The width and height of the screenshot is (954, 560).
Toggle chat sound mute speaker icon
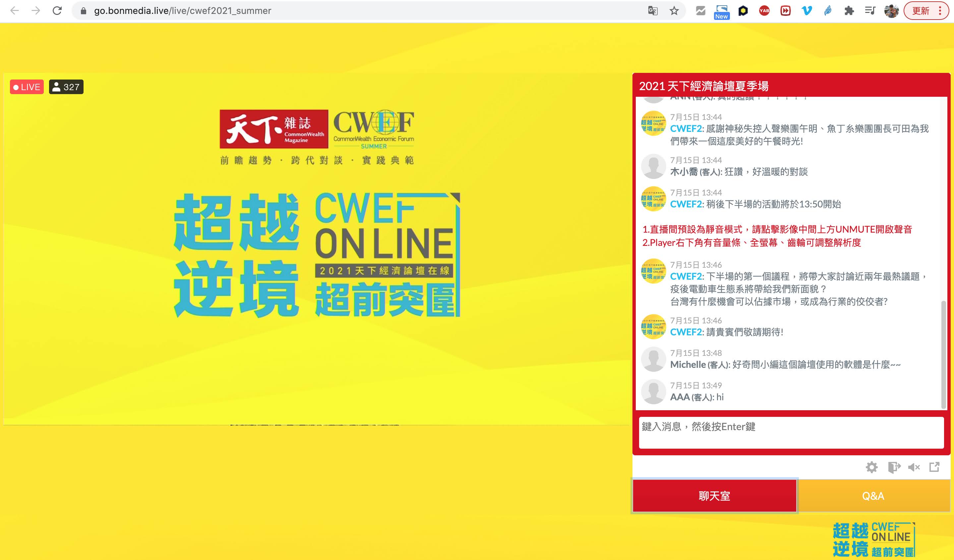coord(914,467)
